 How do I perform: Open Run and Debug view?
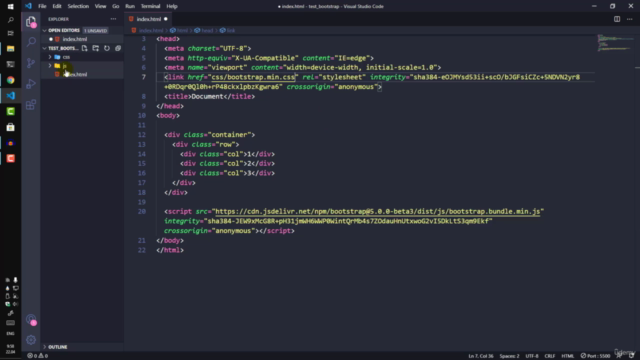click(31, 84)
